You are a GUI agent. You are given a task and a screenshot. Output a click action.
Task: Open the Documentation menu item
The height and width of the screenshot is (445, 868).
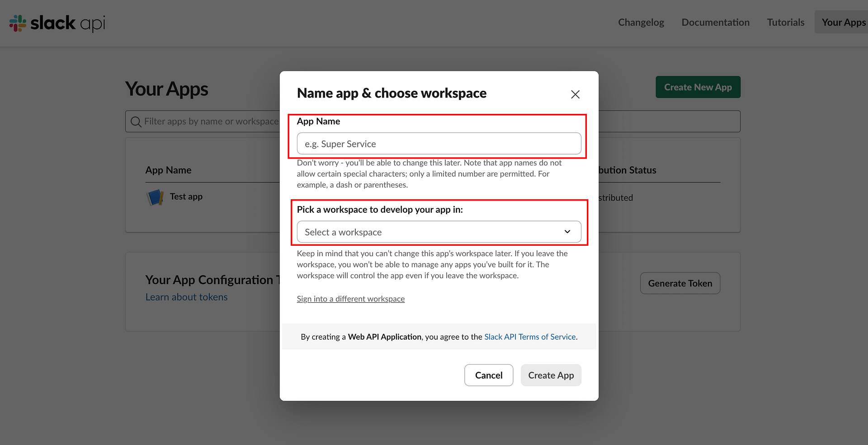(x=715, y=22)
